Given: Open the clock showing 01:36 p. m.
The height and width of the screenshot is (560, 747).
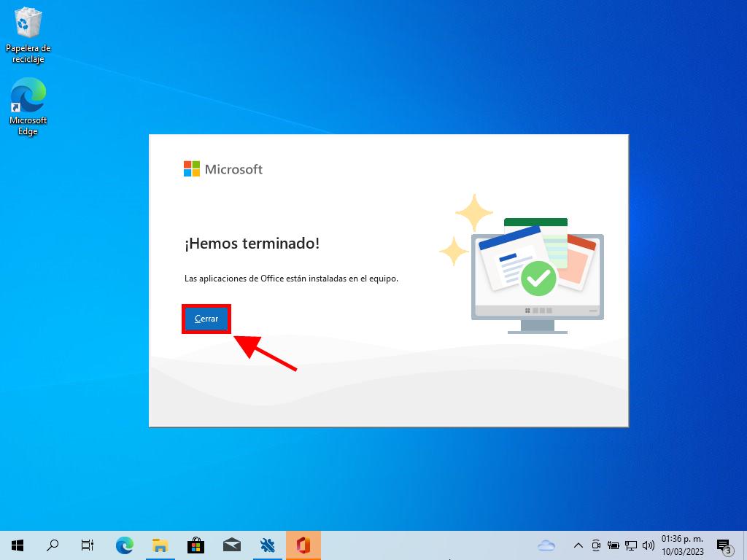Looking at the screenshot, I should coord(682,545).
